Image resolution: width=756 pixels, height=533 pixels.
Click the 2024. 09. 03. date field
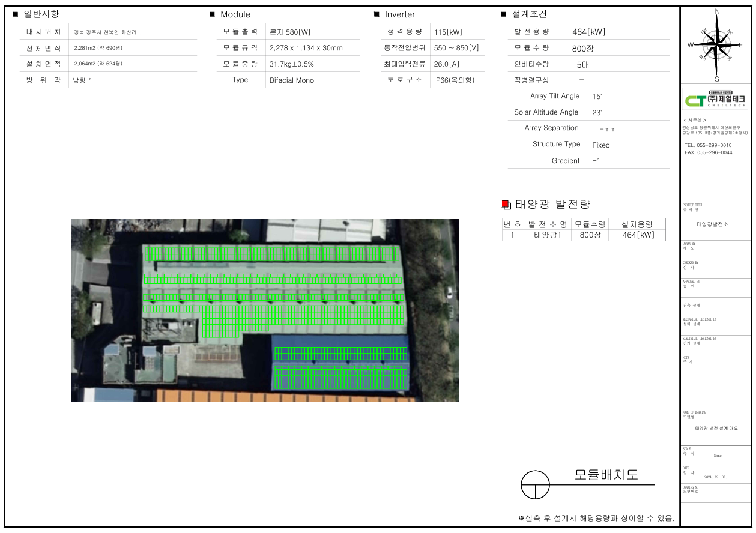tap(715, 477)
